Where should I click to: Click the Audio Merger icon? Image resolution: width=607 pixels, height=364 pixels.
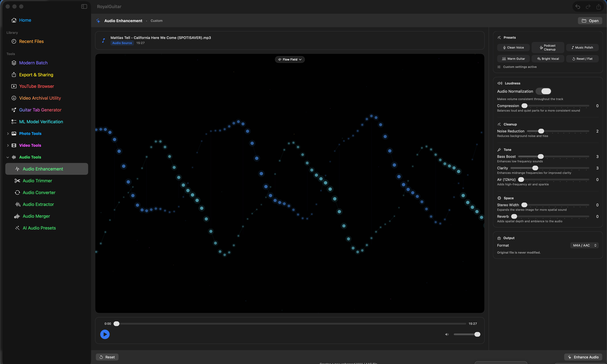pyautogui.click(x=17, y=216)
